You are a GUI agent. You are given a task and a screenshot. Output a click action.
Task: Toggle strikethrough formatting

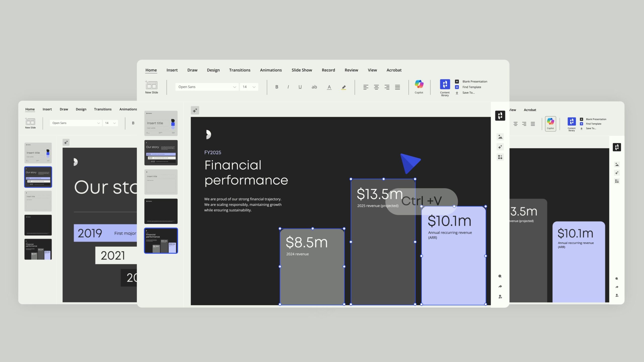(x=314, y=87)
